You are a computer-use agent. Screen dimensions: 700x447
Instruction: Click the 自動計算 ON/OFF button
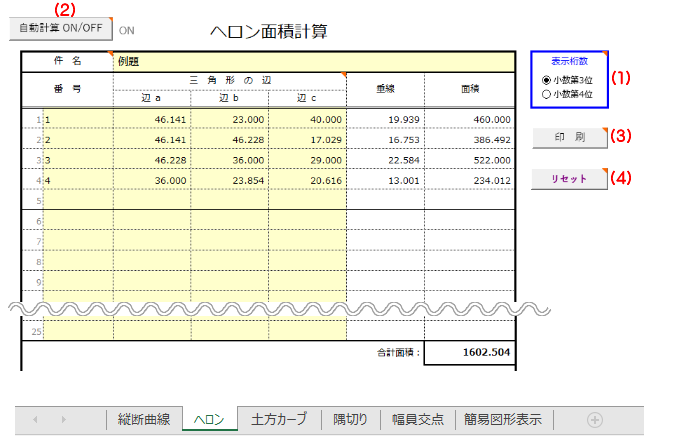(x=61, y=28)
